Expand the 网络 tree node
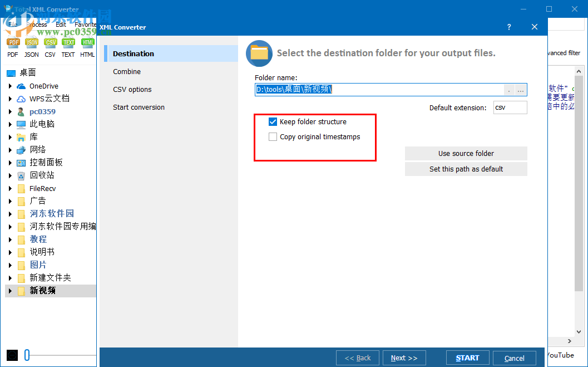This screenshot has width=588, height=367. coord(10,149)
